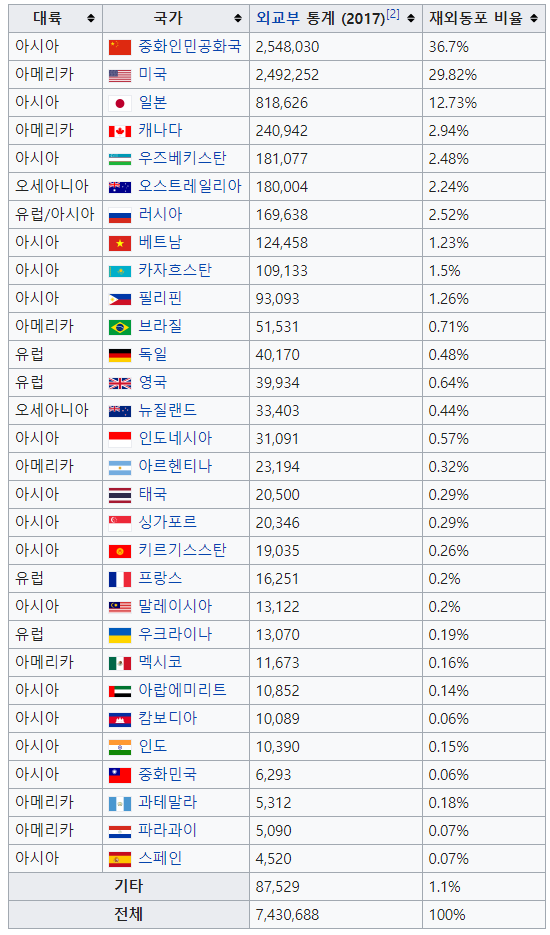Open the 중화인민공화국 country link

[x=190, y=47]
